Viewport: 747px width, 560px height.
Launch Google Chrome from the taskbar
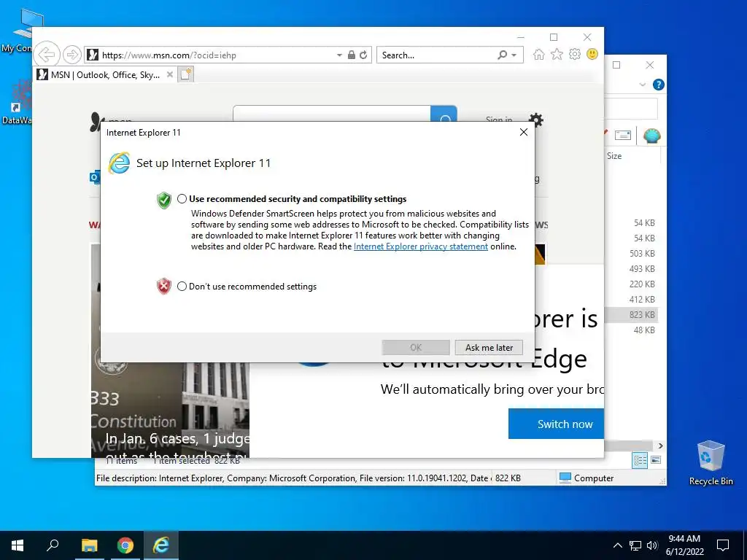pos(125,545)
